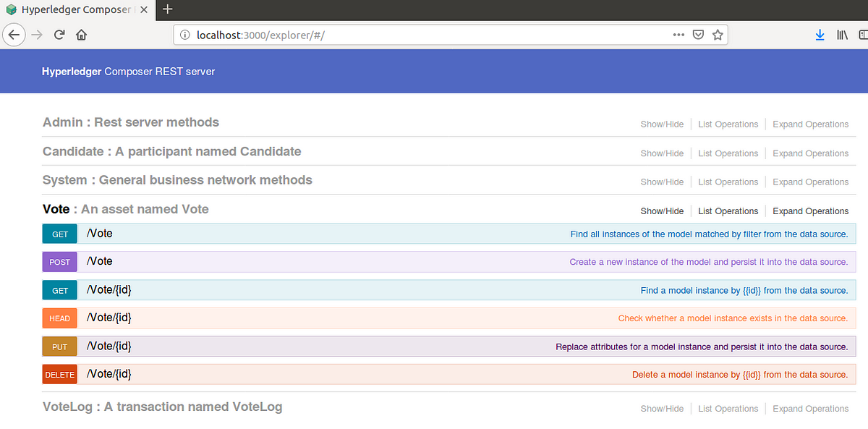Expand the VoteLog transaction section

[x=162, y=407]
